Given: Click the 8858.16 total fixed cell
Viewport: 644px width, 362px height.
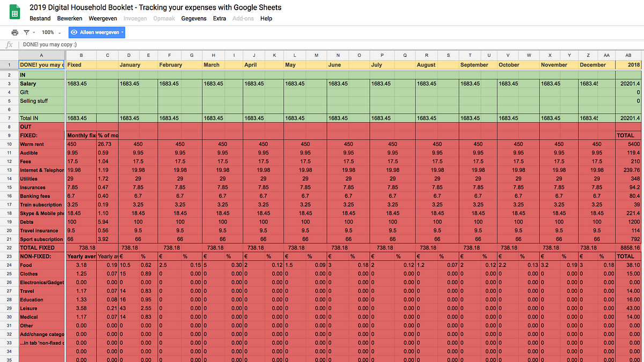Looking at the screenshot, I should pos(628,248).
